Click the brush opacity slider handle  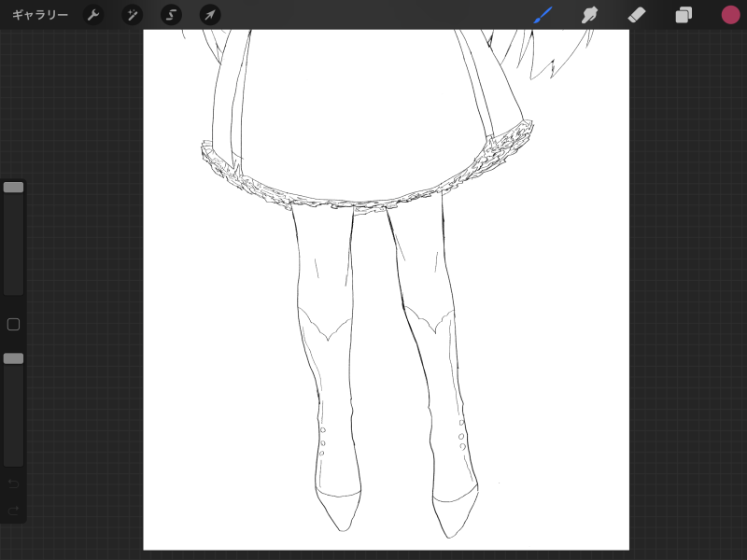pyautogui.click(x=13, y=358)
